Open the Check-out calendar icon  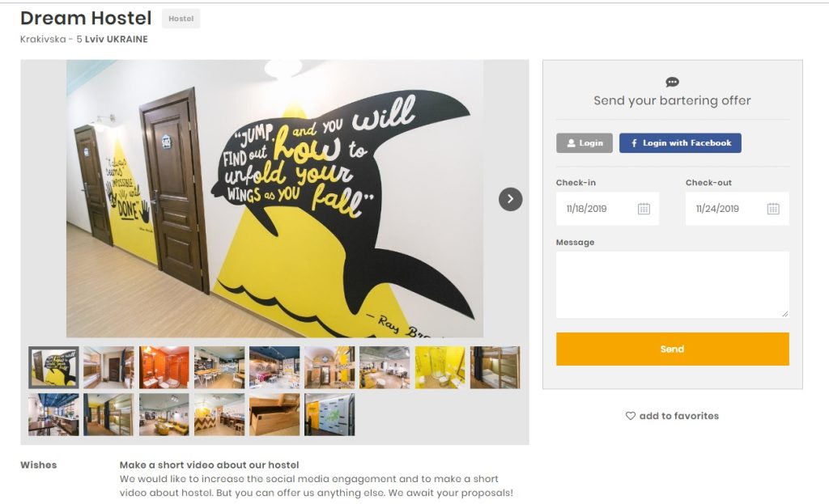pos(773,209)
